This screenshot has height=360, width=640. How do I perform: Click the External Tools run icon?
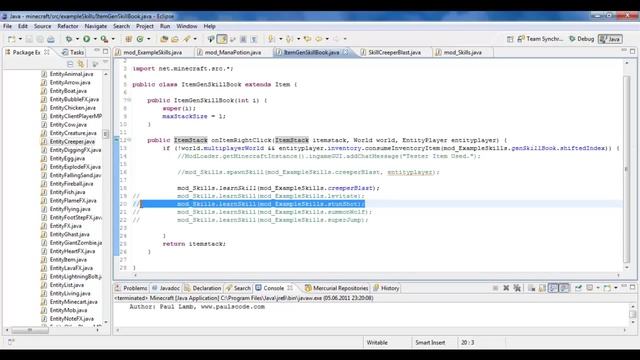104,39
